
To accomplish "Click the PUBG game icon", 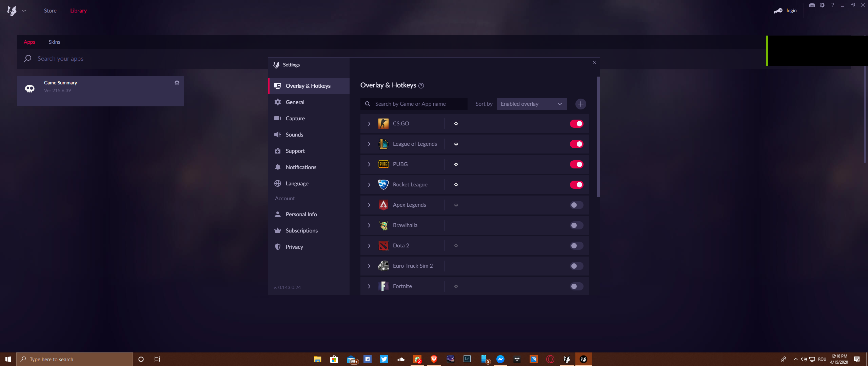I will pyautogui.click(x=383, y=164).
